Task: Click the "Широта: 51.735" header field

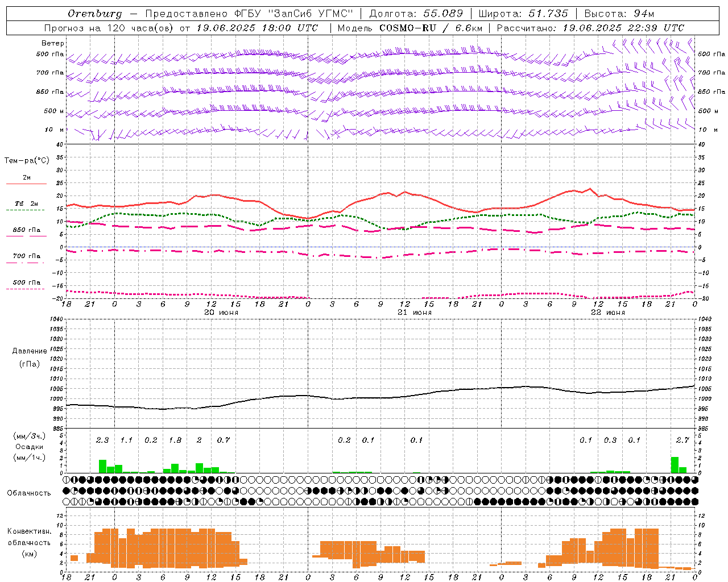Action: 523,14
